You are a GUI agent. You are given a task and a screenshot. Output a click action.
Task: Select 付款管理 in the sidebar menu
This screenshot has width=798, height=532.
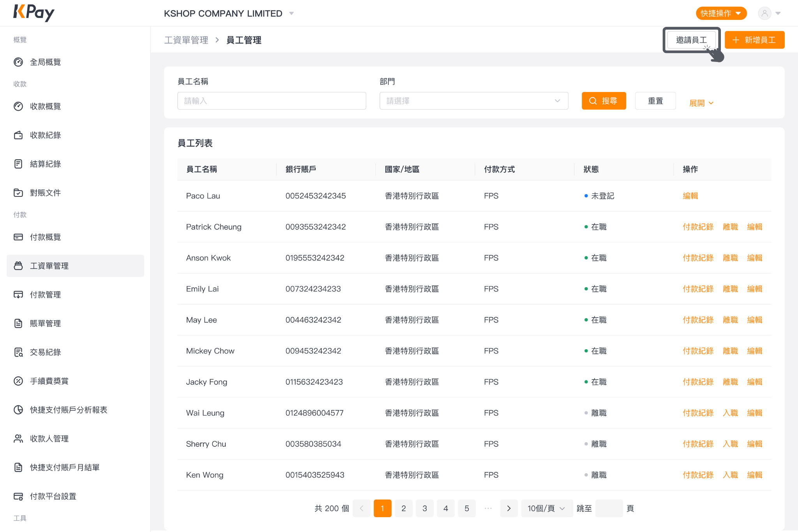pos(76,295)
